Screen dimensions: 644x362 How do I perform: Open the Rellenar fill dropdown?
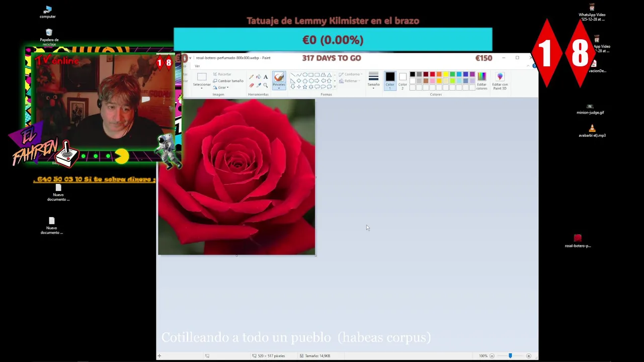349,81
